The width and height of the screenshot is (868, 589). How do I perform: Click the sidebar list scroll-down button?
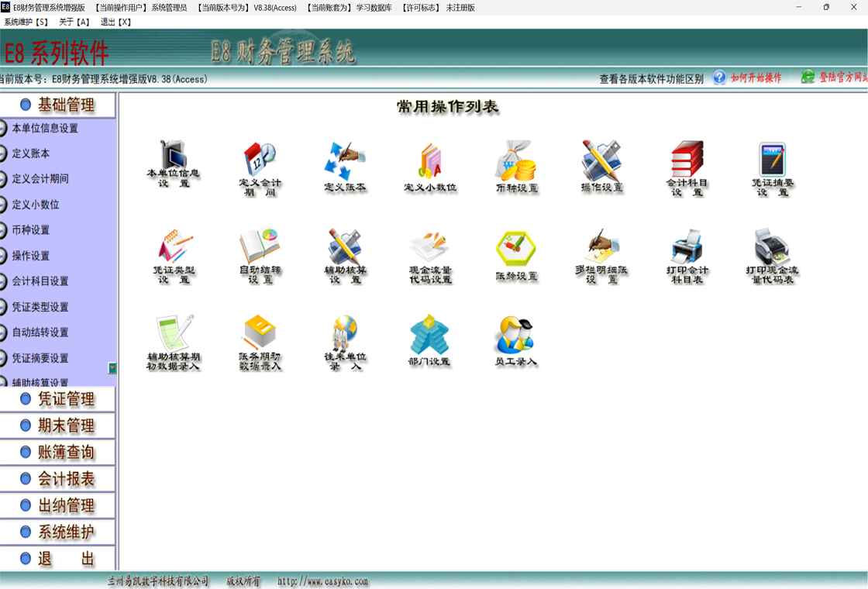(x=112, y=368)
